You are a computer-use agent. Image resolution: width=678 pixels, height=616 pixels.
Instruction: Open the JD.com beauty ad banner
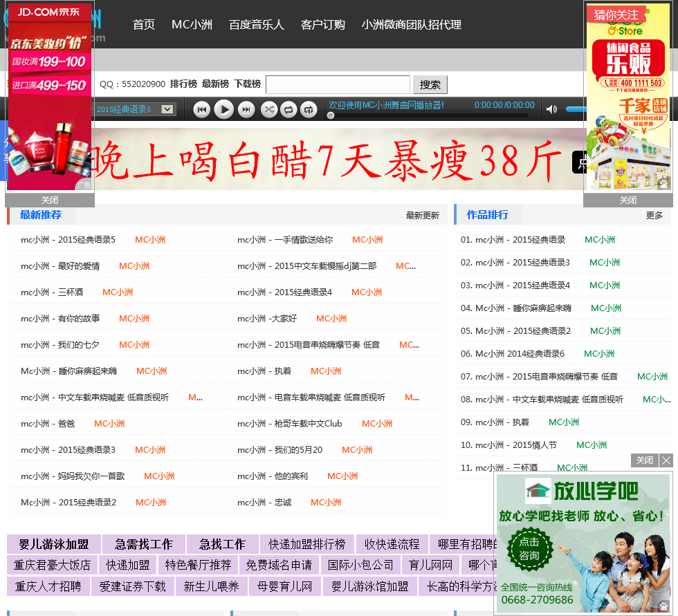click(x=50, y=97)
